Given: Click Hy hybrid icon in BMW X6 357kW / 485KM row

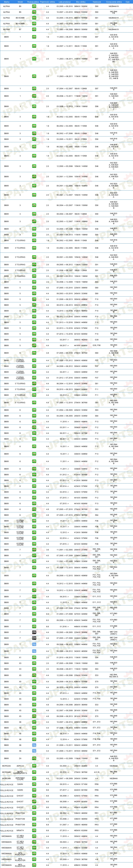Looking at the screenshot, I should tap(34, 751).
